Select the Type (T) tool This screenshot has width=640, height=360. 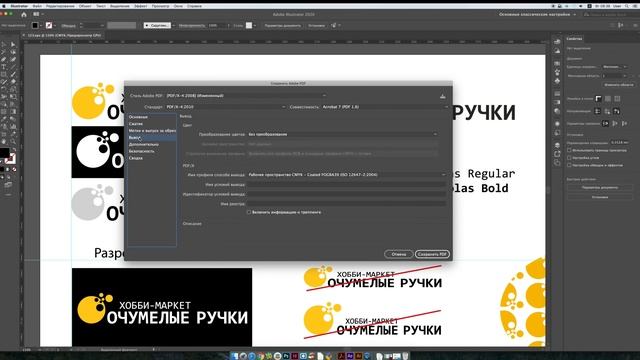click(4, 67)
